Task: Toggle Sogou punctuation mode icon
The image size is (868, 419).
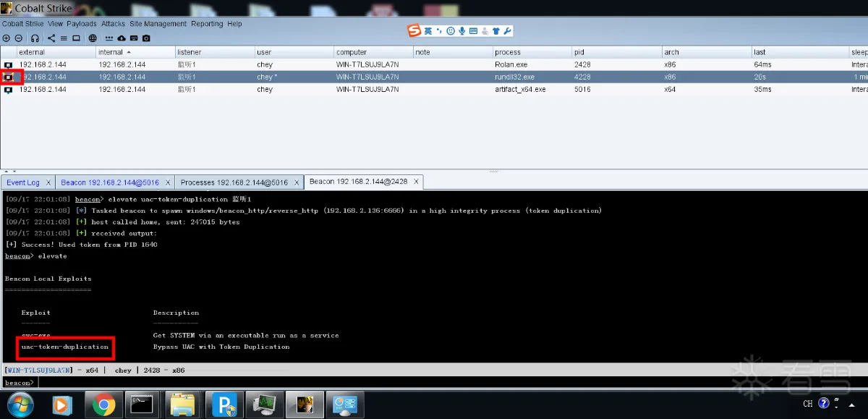Action: click(x=439, y=31)
